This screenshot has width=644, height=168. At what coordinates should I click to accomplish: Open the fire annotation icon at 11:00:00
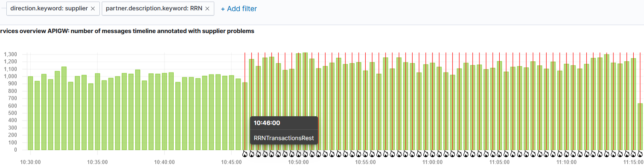coord(433,154)
